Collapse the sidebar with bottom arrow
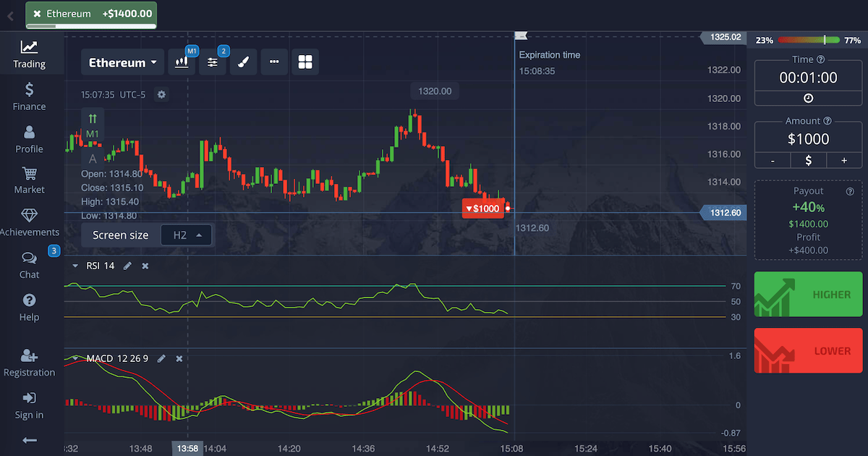Viewport: 868px width, 456px height. [x=29, y=440]
